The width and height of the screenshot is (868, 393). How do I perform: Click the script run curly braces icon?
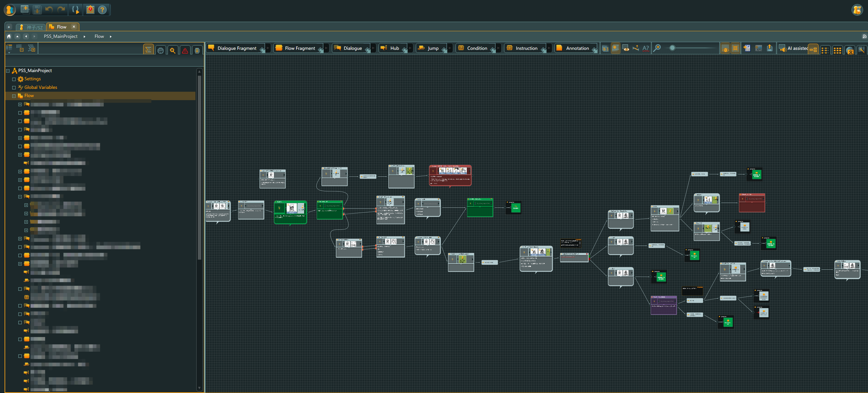coord(75,10)
